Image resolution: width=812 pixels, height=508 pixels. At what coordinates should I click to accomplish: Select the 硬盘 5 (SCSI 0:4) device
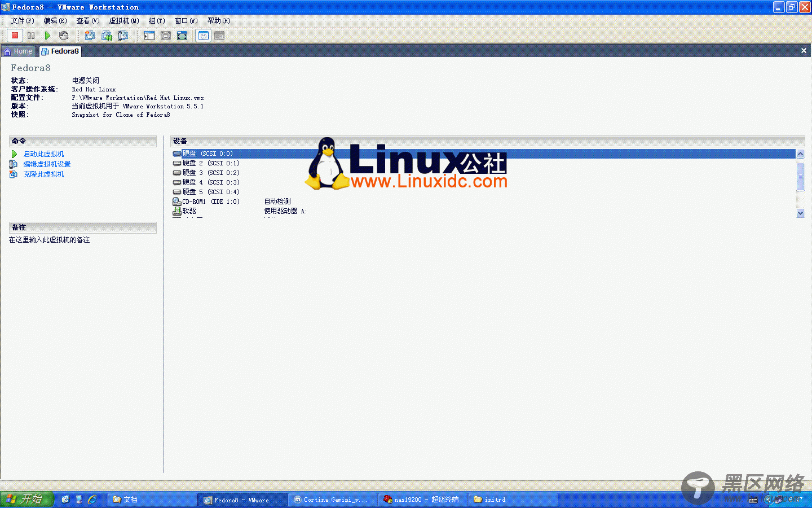(x=206, y=192)
